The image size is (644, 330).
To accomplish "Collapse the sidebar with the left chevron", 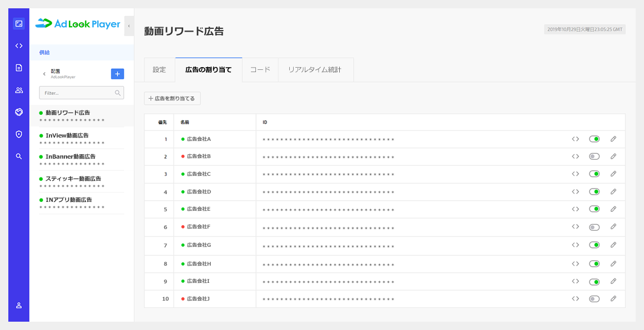I will click(x=128, y=25).
